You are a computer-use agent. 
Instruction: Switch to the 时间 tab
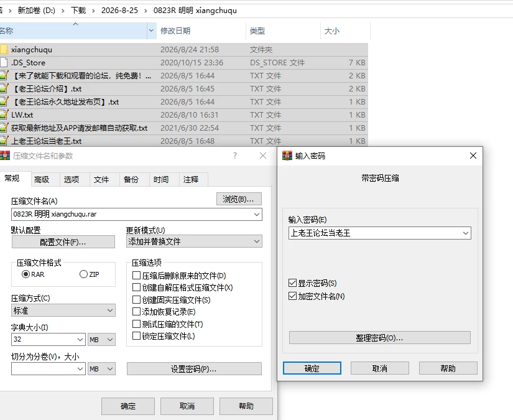[160, 179]
